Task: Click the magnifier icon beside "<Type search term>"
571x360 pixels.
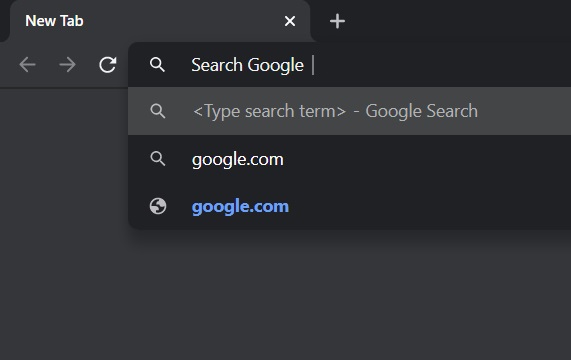Action: click(158, 111)
